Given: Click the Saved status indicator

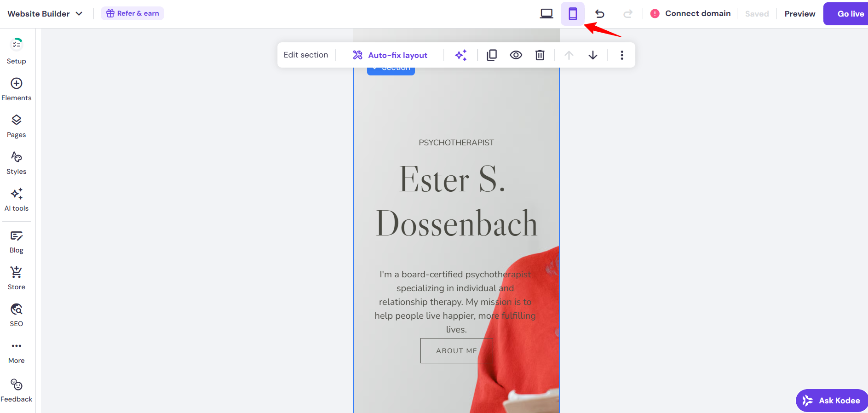Looking at the screenshot, I should tap(757, 14).
